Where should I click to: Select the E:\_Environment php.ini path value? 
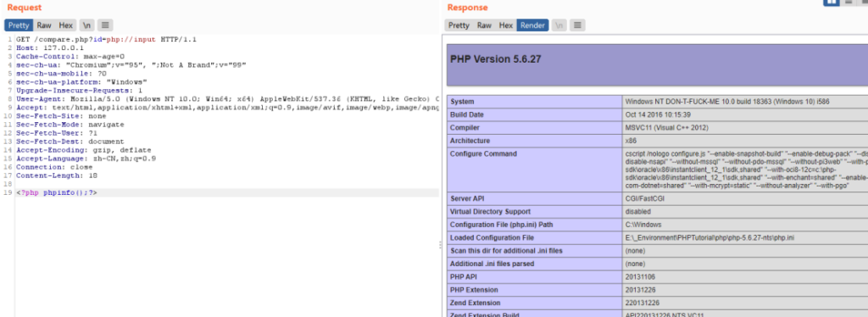pos(745,238)
